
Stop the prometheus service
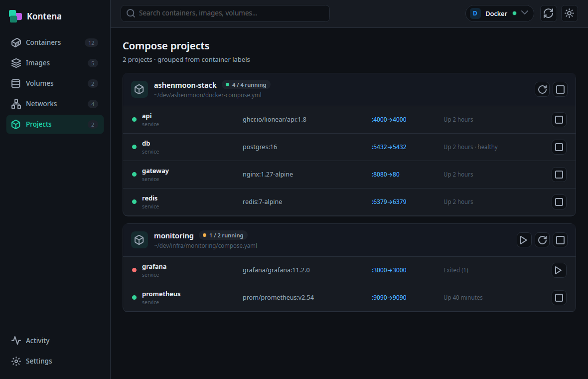559,298
